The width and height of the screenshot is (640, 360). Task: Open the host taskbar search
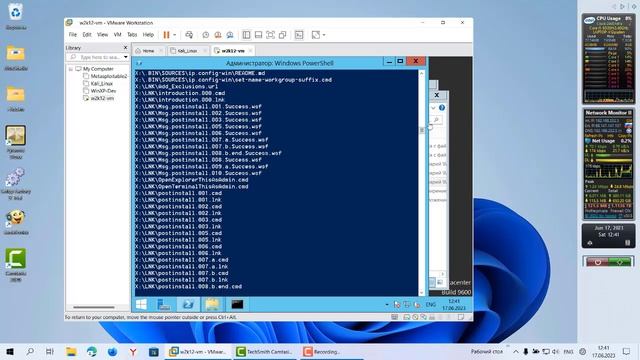(30, 351)
